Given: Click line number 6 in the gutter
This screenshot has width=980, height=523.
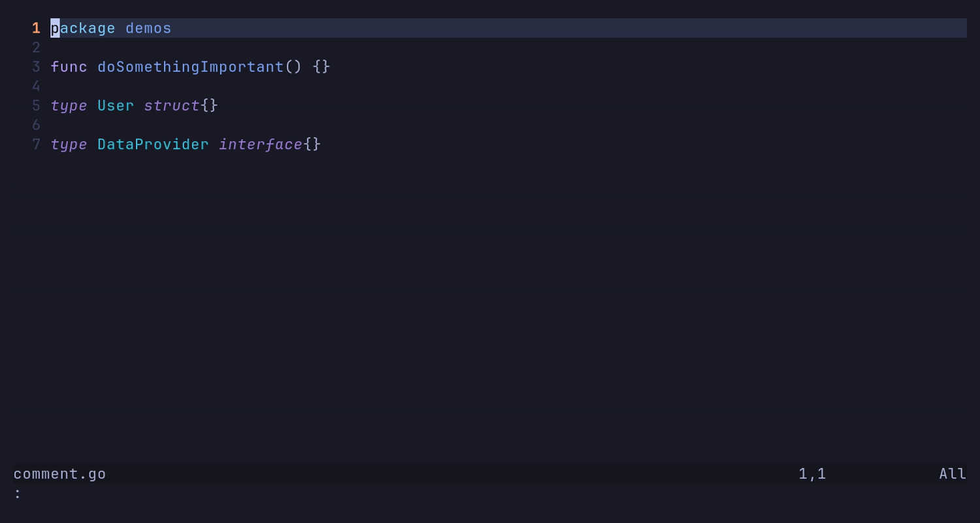Looking at the screenshot, I should click(36, 125).
